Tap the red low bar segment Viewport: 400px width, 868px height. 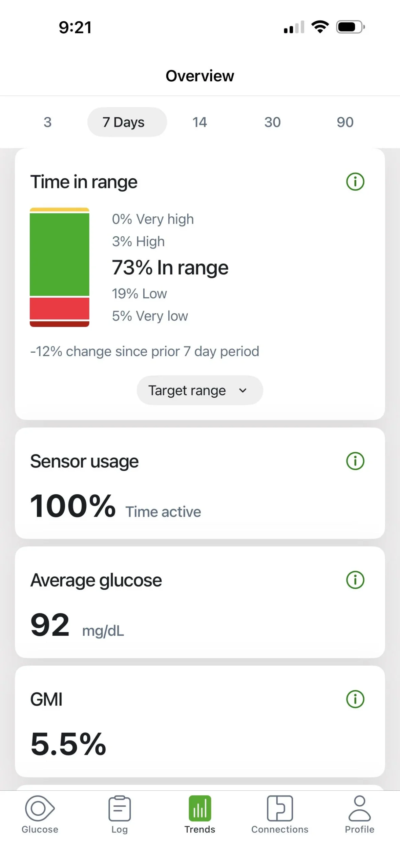click(60, 308)
